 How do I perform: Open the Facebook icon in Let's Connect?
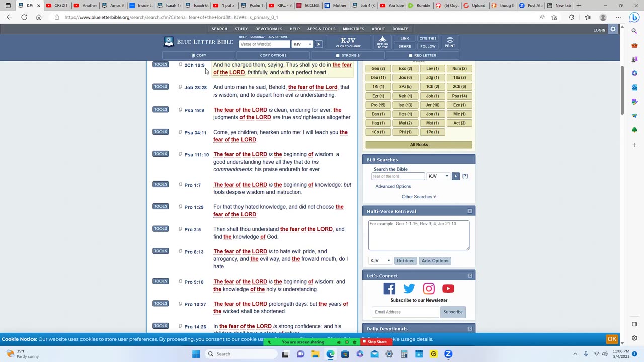pyautogui.click(x=389, y=288)
